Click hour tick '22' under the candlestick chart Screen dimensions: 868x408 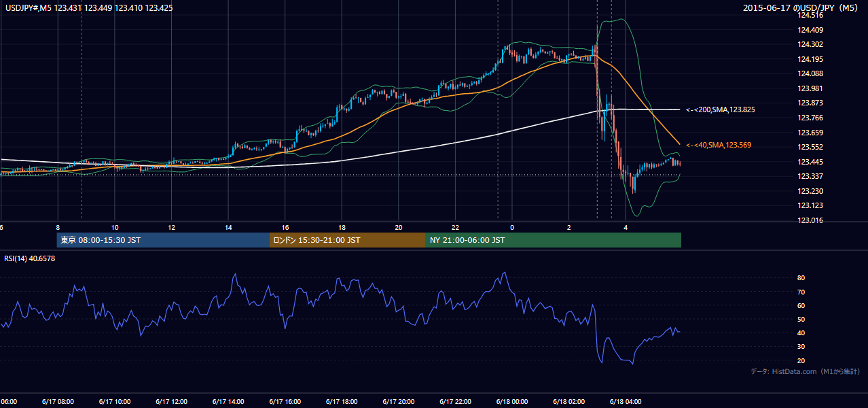pyautogui.click(x=455, y=227)
